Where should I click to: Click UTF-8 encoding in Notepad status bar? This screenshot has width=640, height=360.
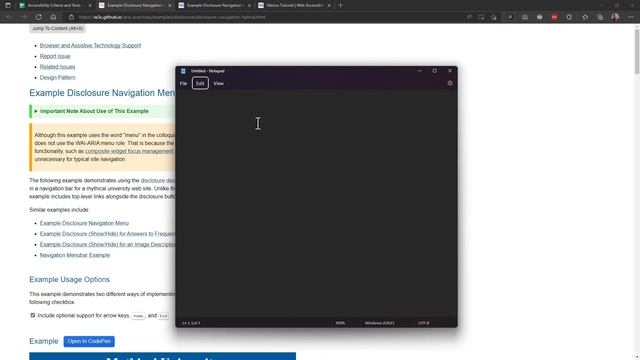pyautogui.click(x=423, y=323)
